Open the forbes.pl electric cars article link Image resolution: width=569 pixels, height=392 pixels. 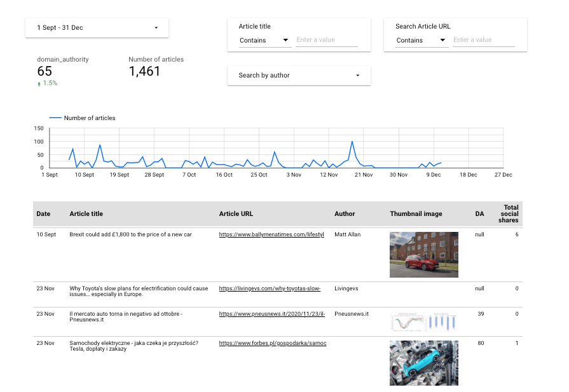pyautogui.click(x=272, y=343)
